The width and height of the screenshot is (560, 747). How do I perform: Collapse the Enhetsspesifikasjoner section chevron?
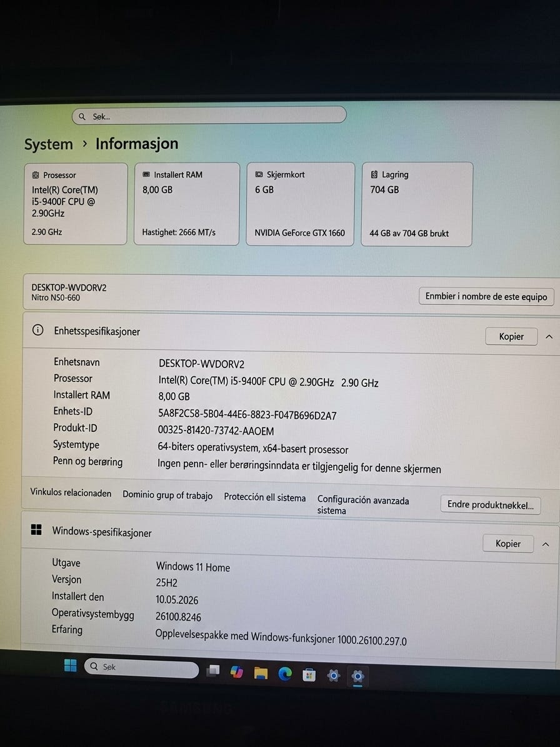(x=549, y=337)
